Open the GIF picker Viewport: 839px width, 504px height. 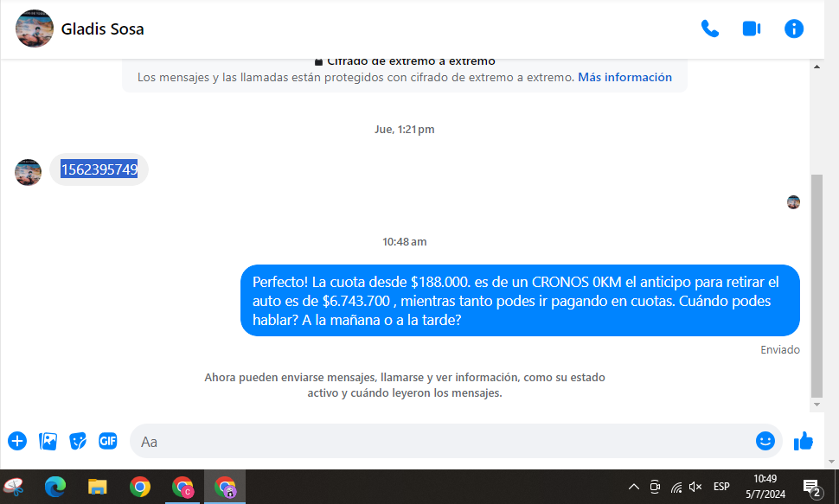click(107, 441)
